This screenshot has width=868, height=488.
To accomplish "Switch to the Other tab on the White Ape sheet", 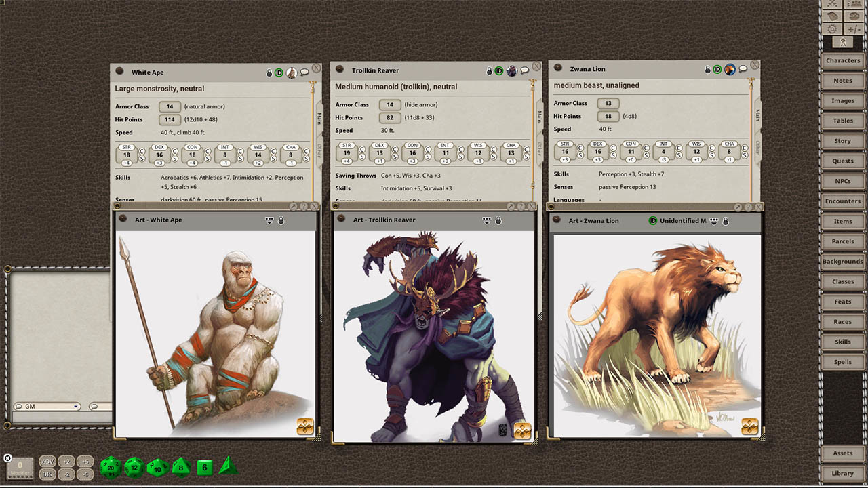I will coord(319,155).
